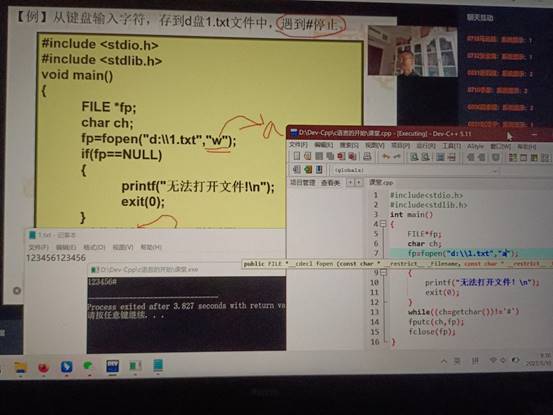The image size is (553, 415).
Task: Click red round app icon on taskbar
Action: pyautogui.click(x=43, y=367)
